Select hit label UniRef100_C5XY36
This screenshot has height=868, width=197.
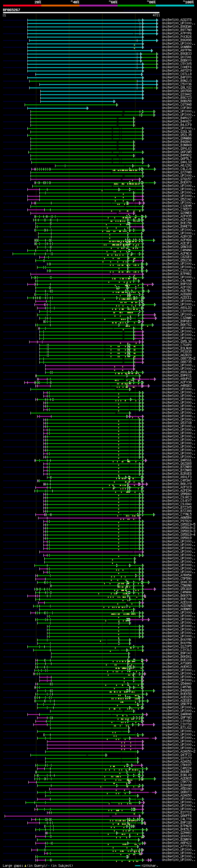177,84
